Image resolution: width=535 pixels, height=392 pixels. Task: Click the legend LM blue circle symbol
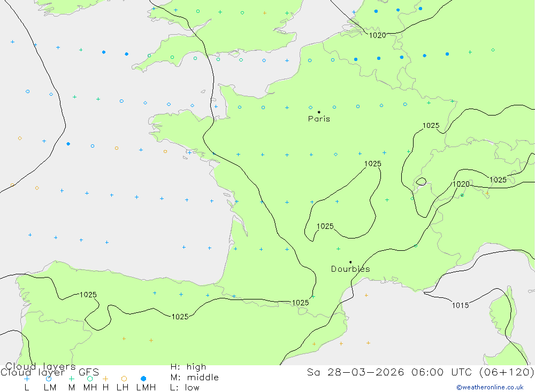tap(49, 379)
